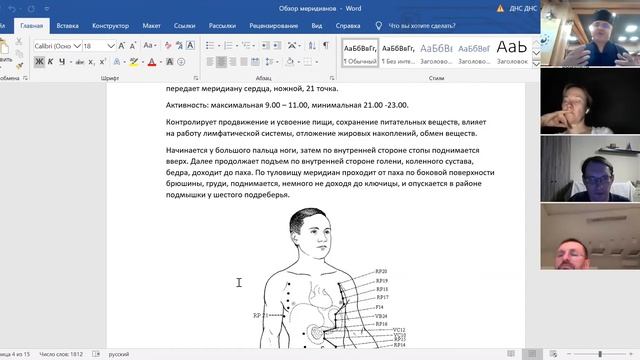This screenshot has height=360, width=640.
Task: Click the phonetic guide icon
Action: tap(179, 46)
